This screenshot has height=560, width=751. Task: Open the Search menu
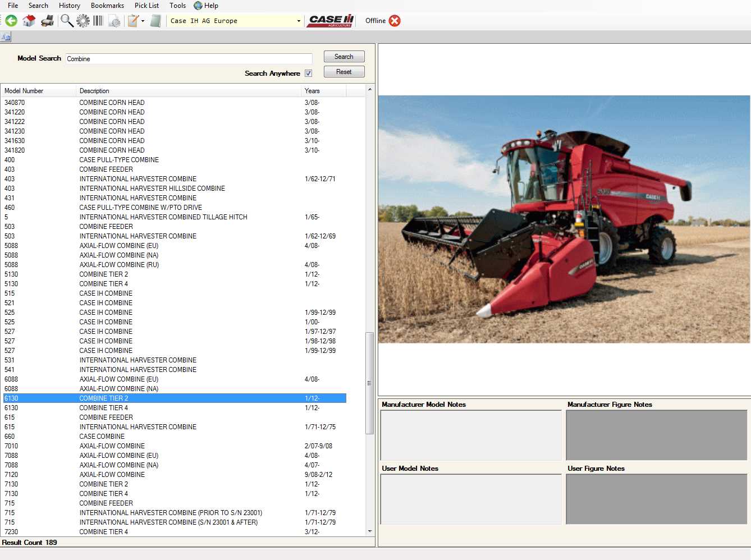point(38,6)
